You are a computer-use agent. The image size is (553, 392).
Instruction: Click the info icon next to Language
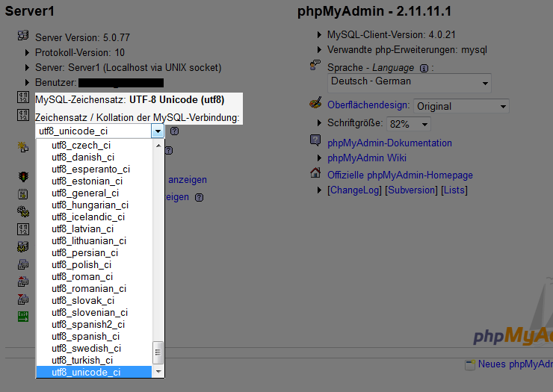pyautogui.click(x=424, y=69)
